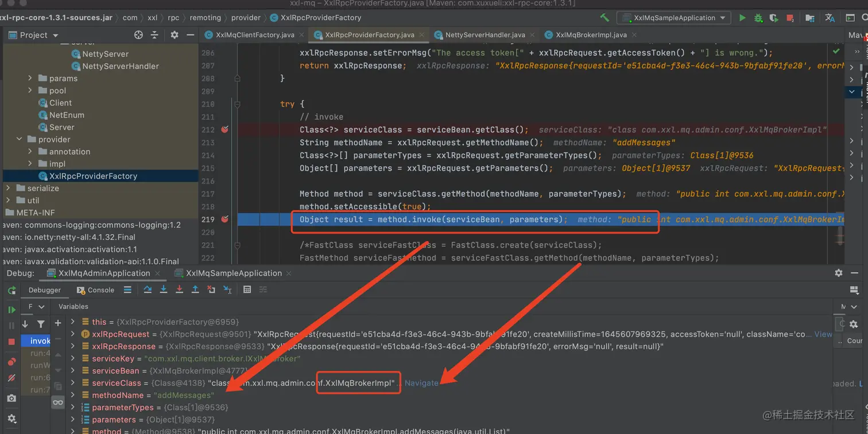868x434 pixels.
Task: Open View Breakpoints dialog
Action: [11, 362]
